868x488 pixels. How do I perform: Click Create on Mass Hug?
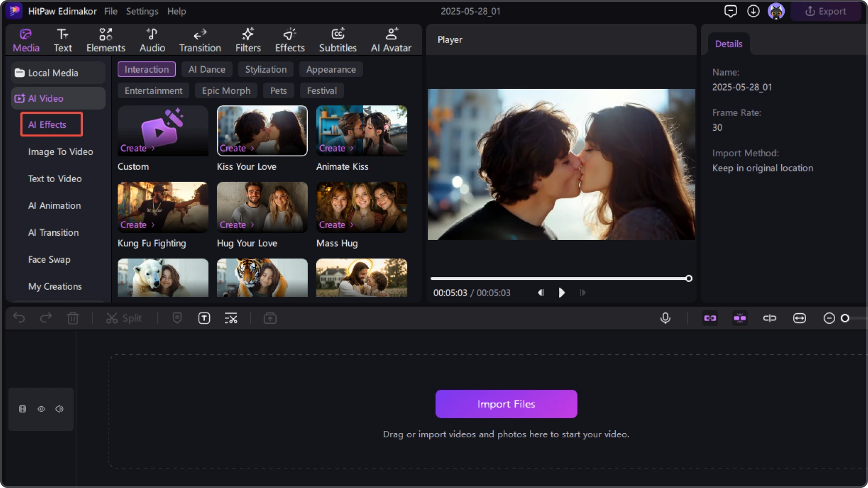point(336,225)
